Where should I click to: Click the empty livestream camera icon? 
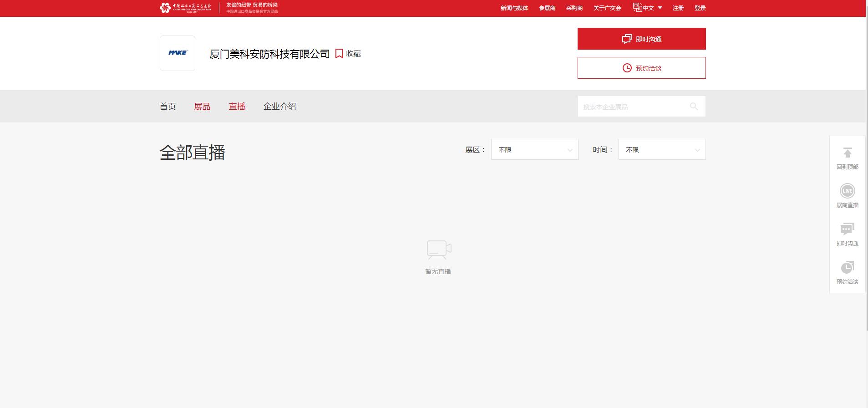pyautogui.click(x=439, y=250)
